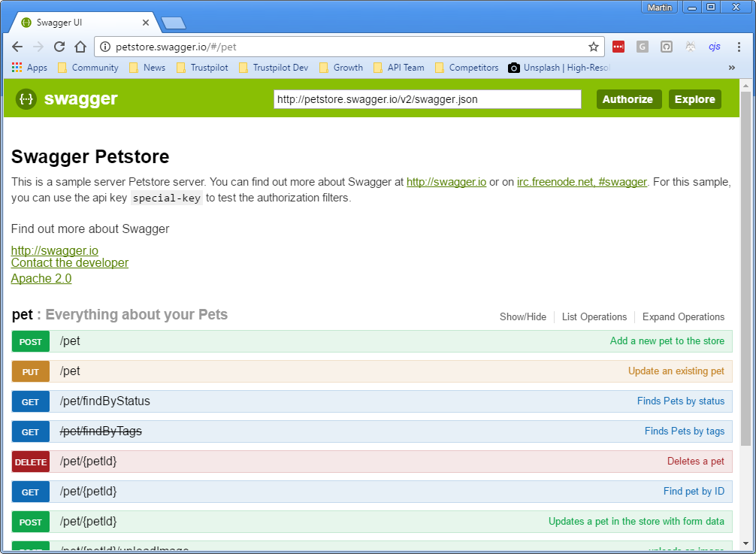
Task: Click the Authorize button
Action: 629,99
